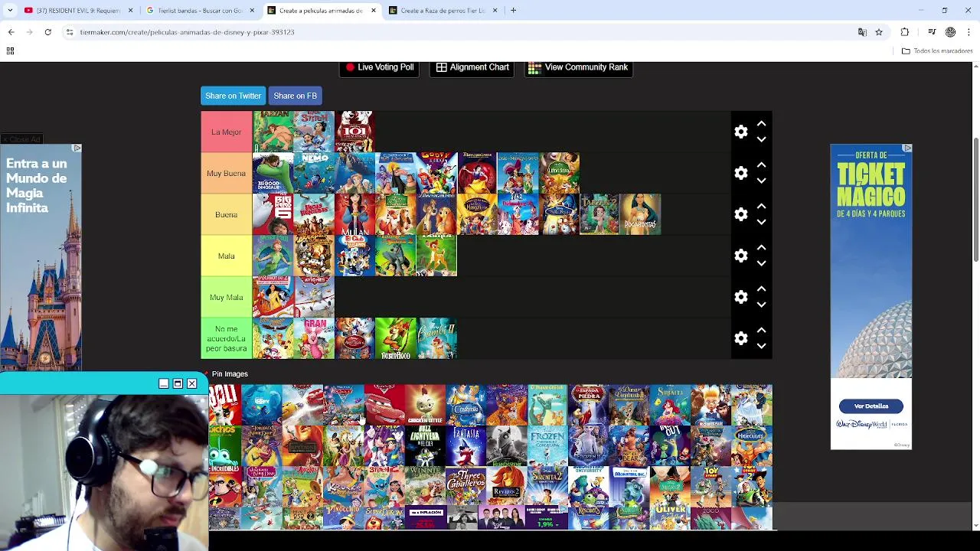Open settings gear for Buena tier
This screenshot has width=980, height=551.
point(740,214)
